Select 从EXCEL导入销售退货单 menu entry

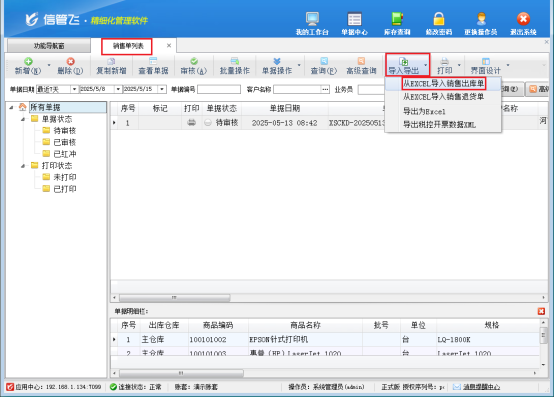443,97
